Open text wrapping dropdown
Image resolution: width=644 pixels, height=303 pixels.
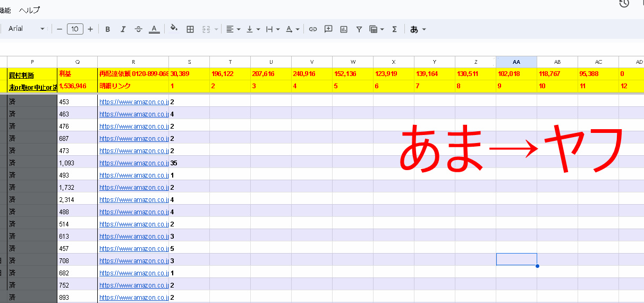pos(272,29)
